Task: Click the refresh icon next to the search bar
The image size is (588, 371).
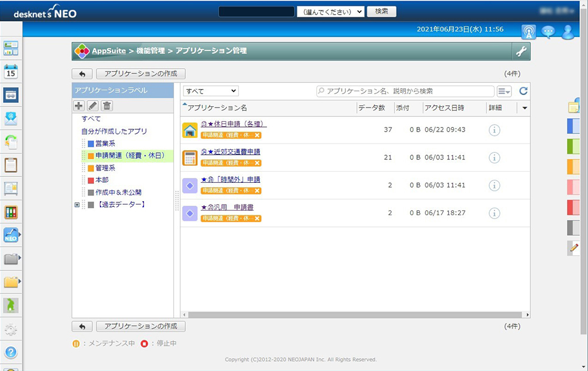Action: (522, 91)
